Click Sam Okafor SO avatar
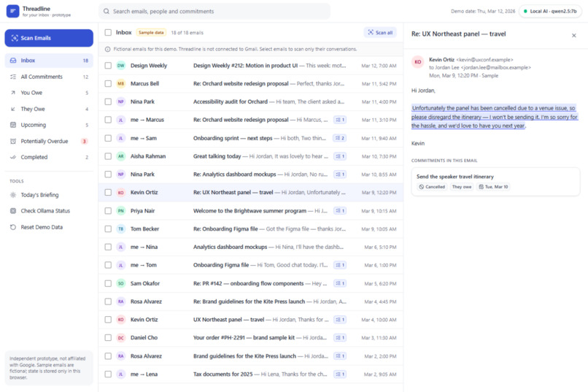This screenshot has height=392, width=588. [x=121, y=283]
